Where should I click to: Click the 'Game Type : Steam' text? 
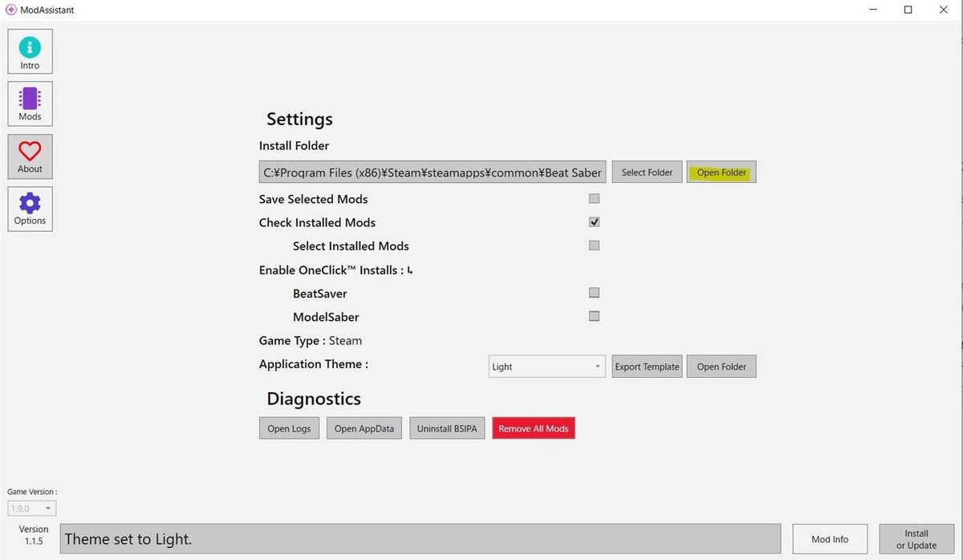pyautogui.click(x=311, y=340)
